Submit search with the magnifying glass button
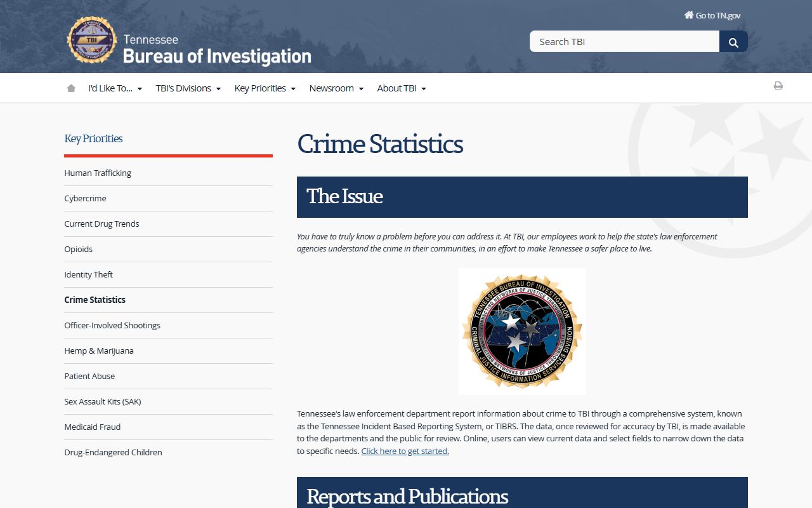The width and height of the screenshot is (812, 508). coord(733,42)
